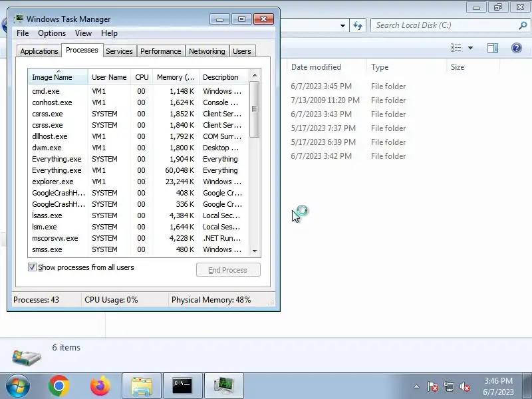The width and height of the screenshot is (532, 399).
Task: Click the network tray icon
Action: [448, 386]
